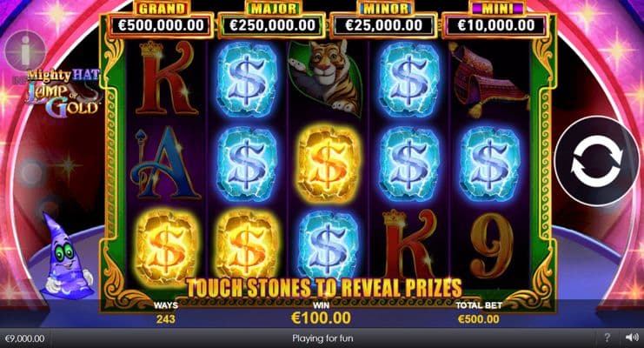644x348 pixels.
Task: Mute sound with the speaker icon
Action: pos(631,338)
